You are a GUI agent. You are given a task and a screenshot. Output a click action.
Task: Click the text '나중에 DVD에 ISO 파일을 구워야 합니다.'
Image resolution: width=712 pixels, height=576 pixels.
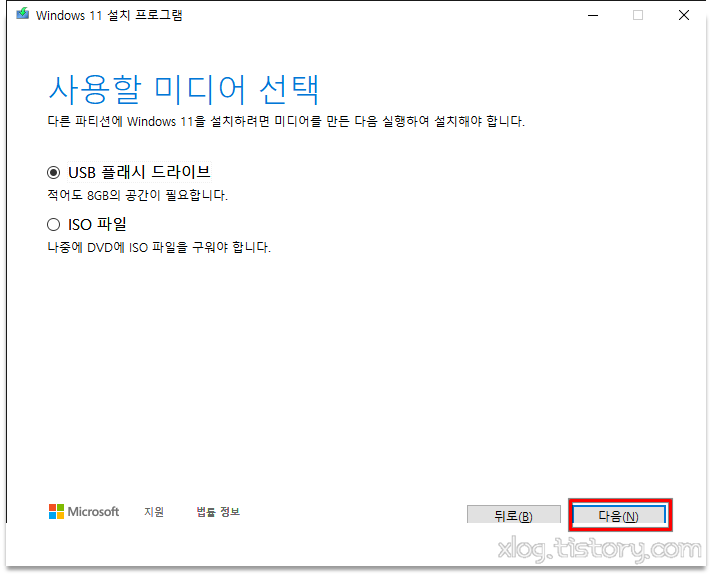159,247
